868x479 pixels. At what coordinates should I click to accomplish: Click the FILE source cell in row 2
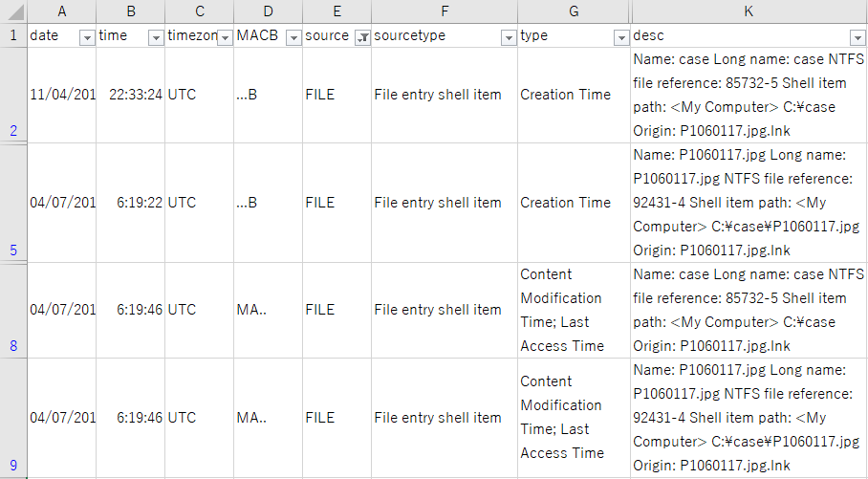(336, 96)
